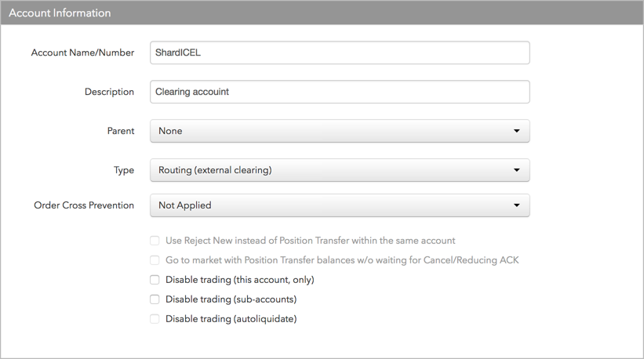Toggle Use Reject New instead of Position Transfer
644x359 pixels.
pyautogui.click(x=155, y=241)
